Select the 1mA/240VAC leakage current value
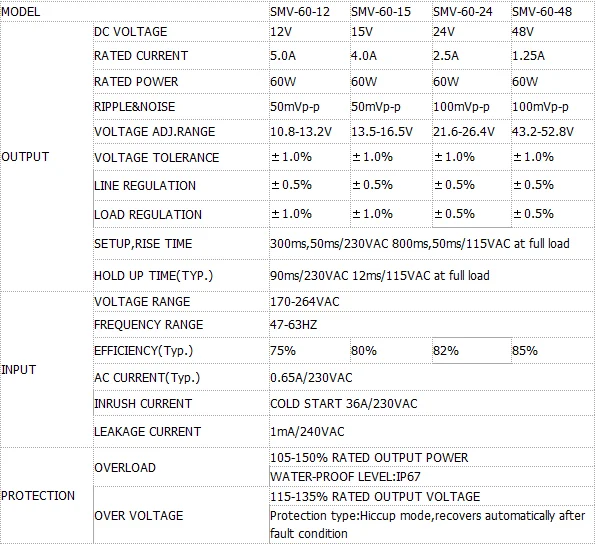This screenshot has height=544, width=595. 307,432
